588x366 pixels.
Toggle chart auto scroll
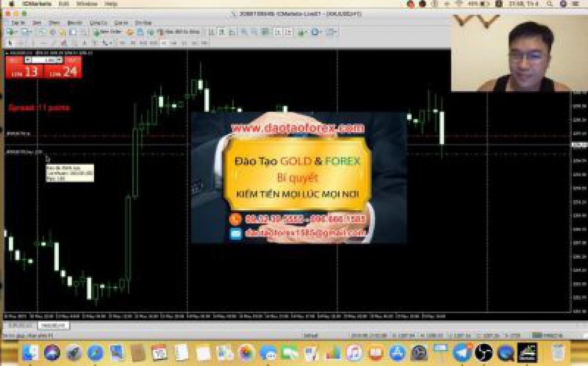(277, 32)
